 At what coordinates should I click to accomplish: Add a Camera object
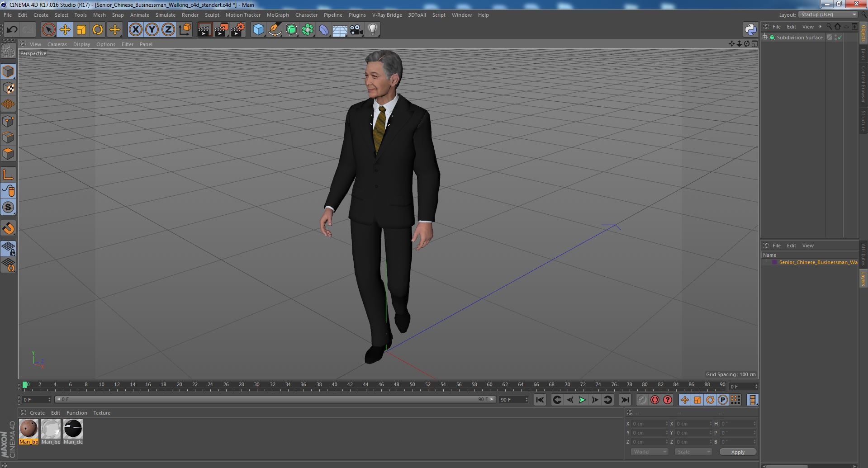(356, 30)
